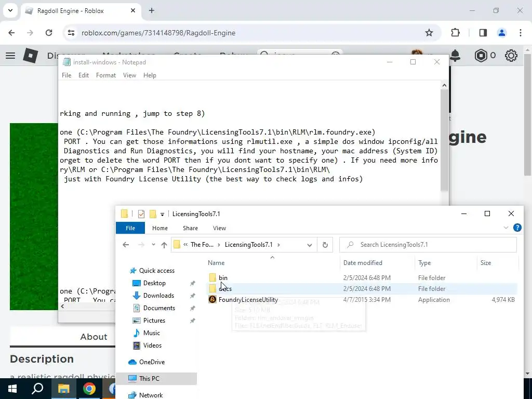Expand the Explorer ribbon chevron
The image size is (532, 399).
coord(506,228)
